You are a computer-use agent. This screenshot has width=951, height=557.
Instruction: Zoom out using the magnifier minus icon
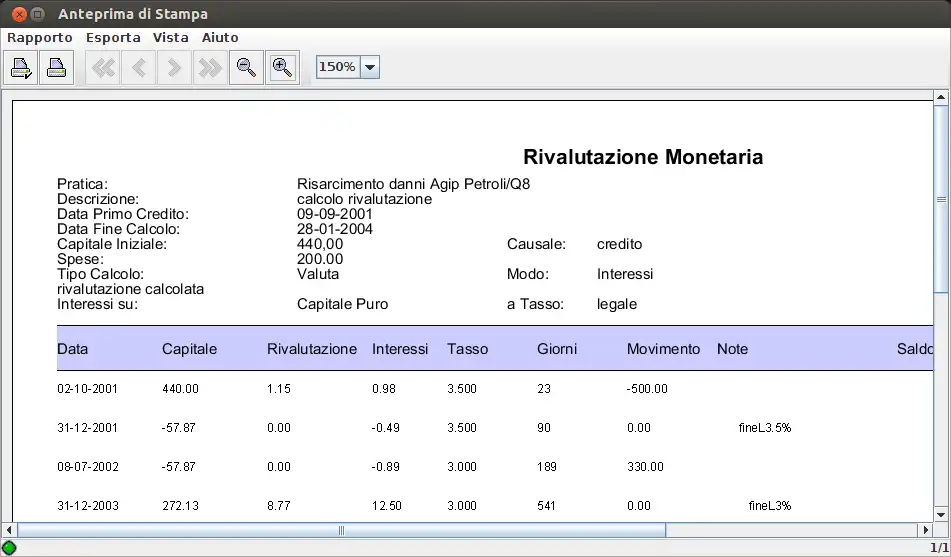coord(246,68)
